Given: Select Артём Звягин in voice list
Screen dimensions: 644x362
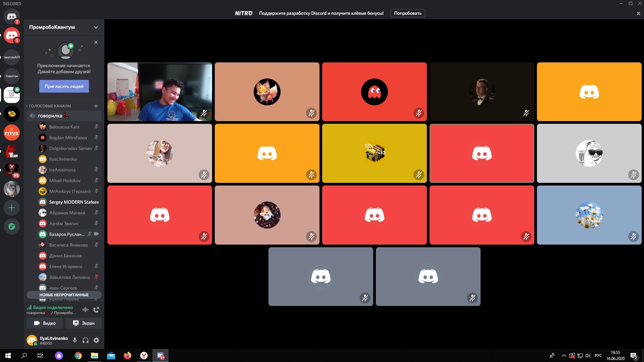Looking at the screenshot, I should 68,223.
